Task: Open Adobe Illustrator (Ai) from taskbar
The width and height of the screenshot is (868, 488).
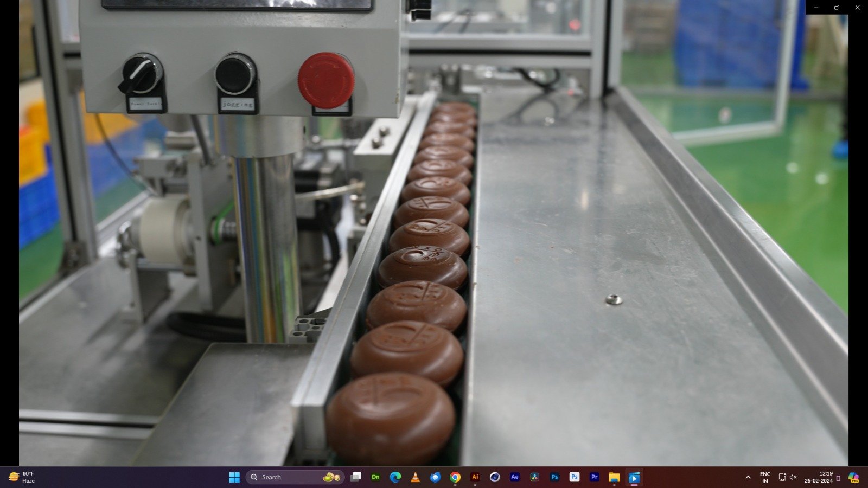Action: (475, 477)
